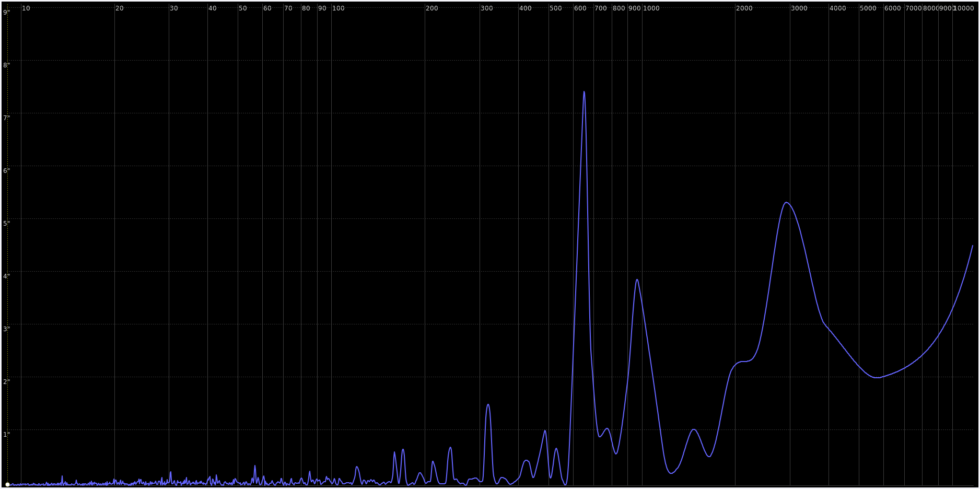Click the 6" amplitude axis label

click(x=7, y=171)
